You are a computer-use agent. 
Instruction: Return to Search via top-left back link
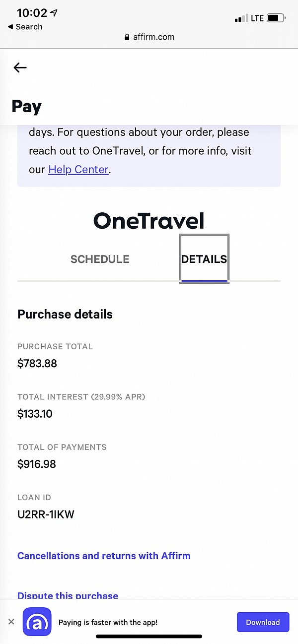coord(25,27)
